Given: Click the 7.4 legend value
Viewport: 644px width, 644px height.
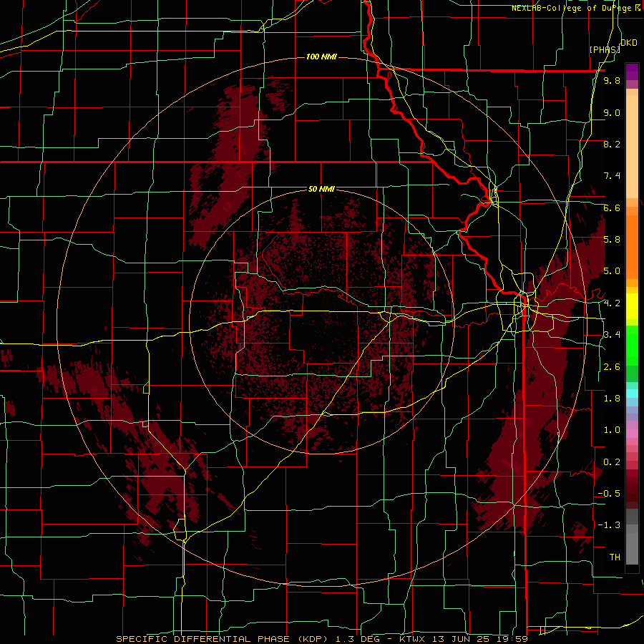Looking at the screenshot, I should (612, 176).
